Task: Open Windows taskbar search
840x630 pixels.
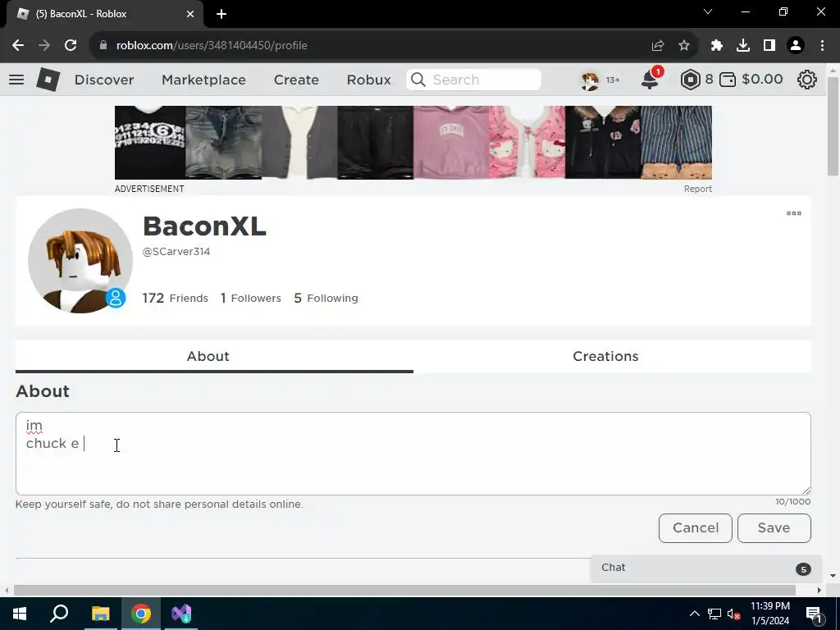Action: 59,614
